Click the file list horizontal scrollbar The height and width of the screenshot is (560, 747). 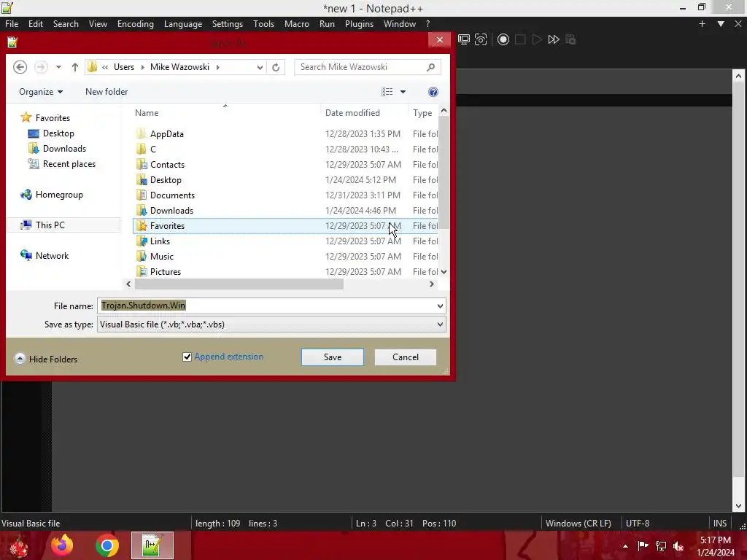click(x=239, y=284)
